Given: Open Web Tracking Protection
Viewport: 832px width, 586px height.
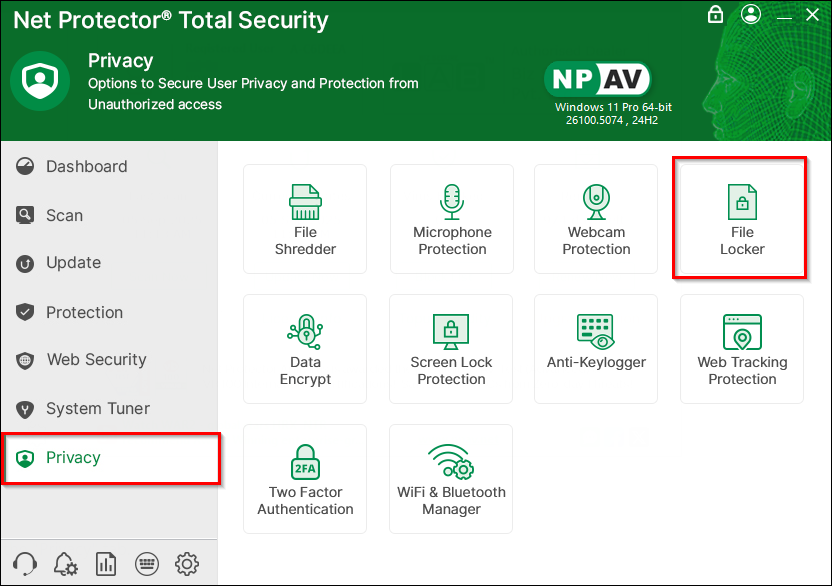Looking at the screenshot, I should (x=741, y=349).
